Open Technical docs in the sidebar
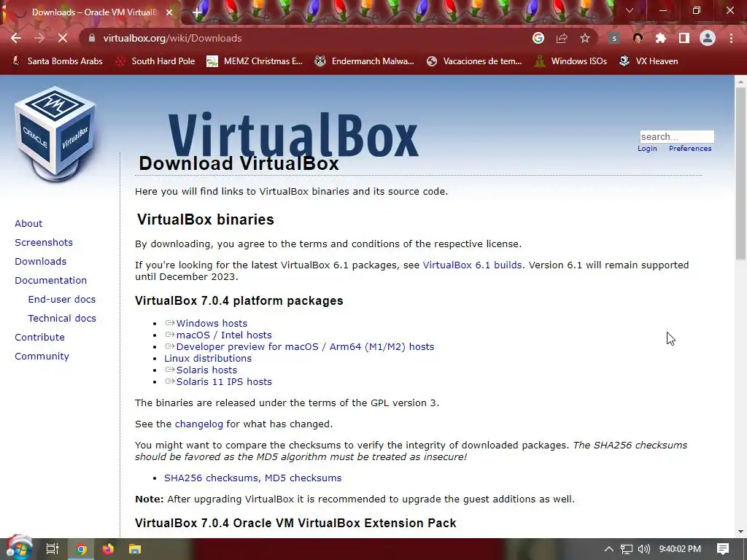 click(62, 318)
